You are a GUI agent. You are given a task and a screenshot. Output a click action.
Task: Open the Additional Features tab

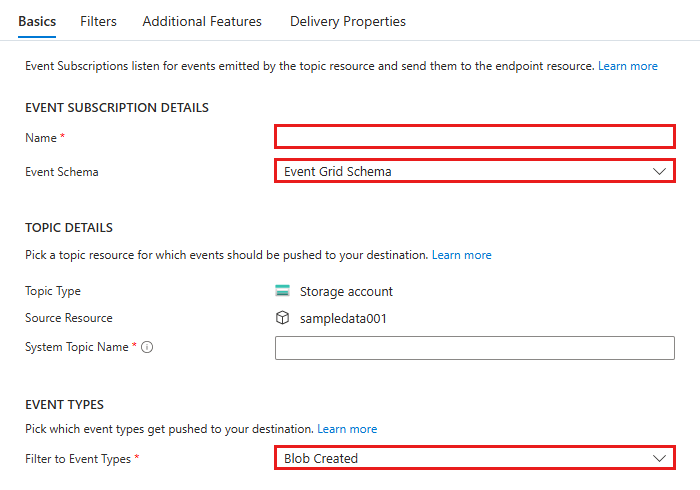tap(202, 21)
